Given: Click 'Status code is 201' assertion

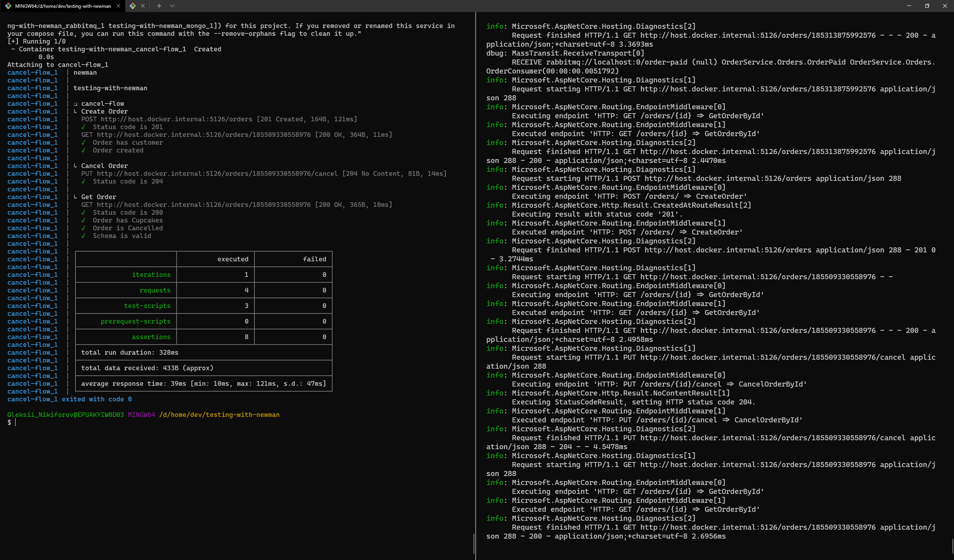Looking at the screenshot, I should [x=128, y=127].
